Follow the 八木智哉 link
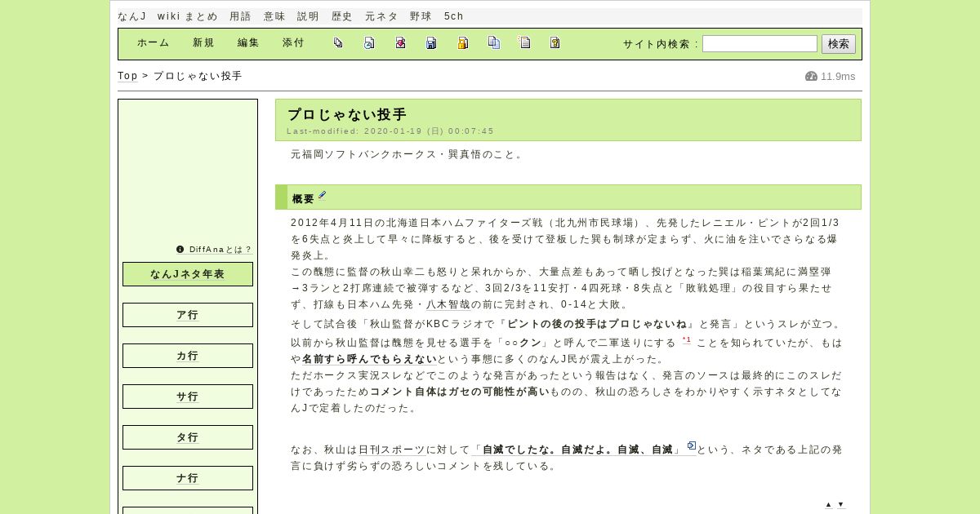The image size is (980, 514). pyautogui.click(x=448, y=304)
